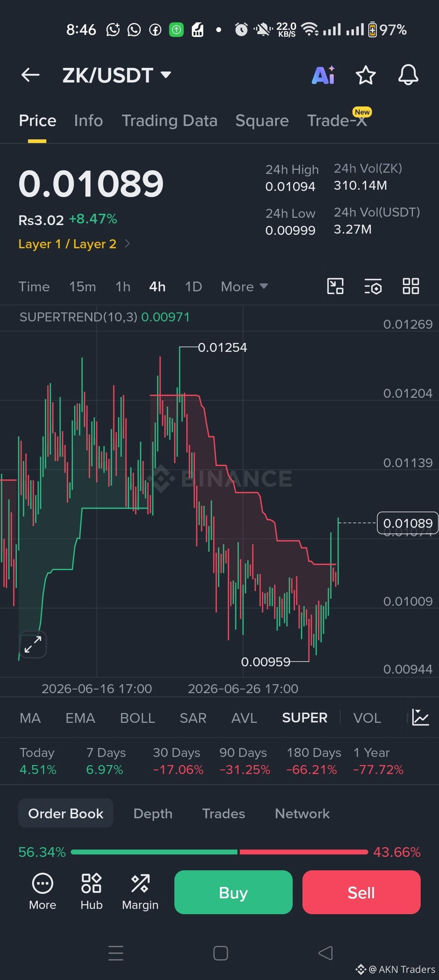Open the Square tab

pos(262,121)
